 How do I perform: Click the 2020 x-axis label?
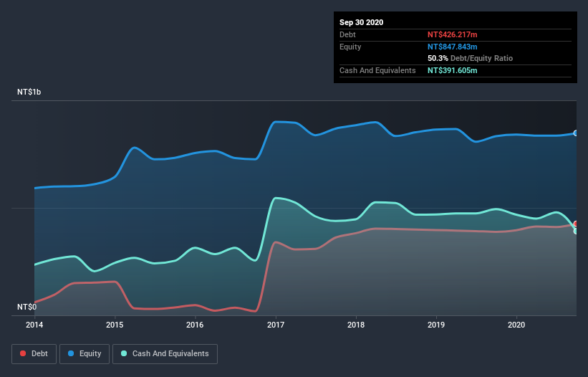point(516,325)
